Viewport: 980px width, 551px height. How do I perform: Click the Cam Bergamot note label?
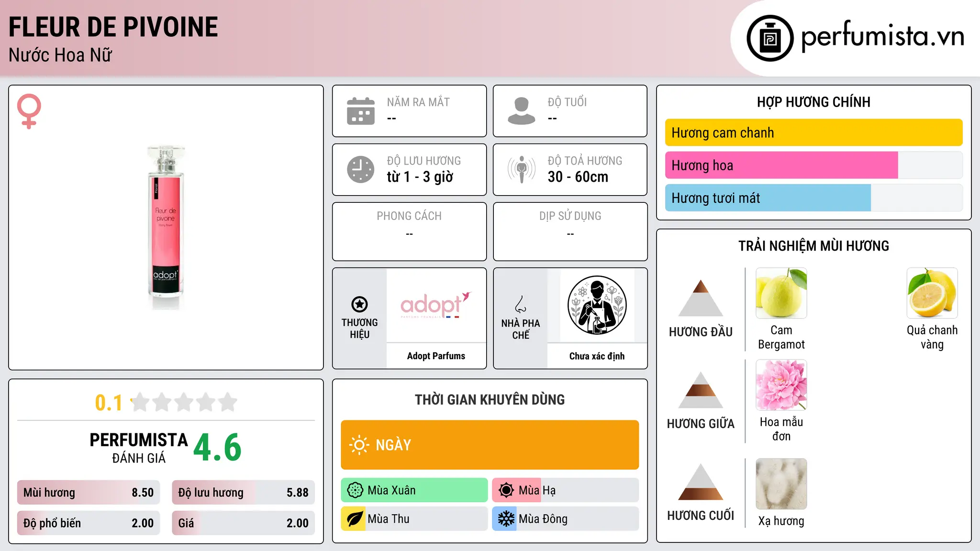(x=781, y=337)
